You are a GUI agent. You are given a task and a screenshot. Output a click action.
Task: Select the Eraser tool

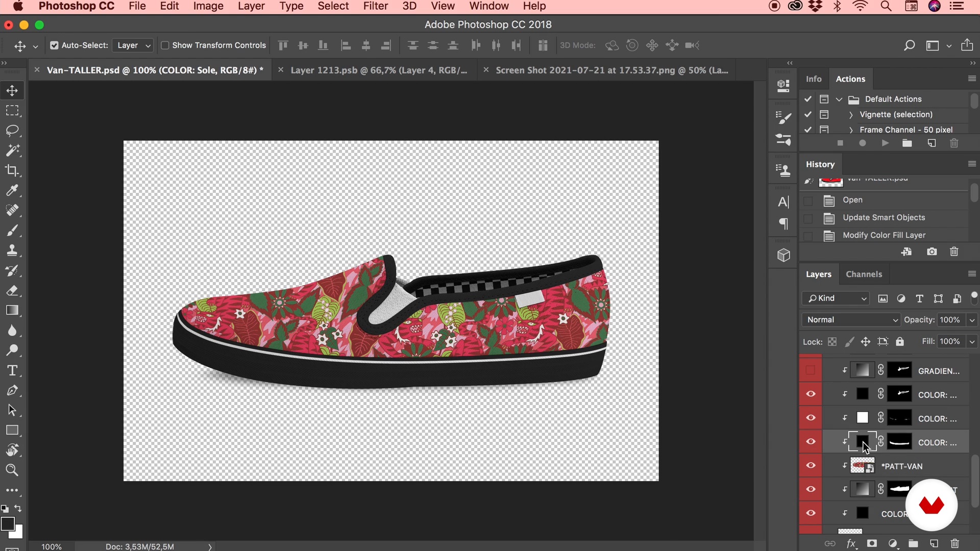(12, 290)
